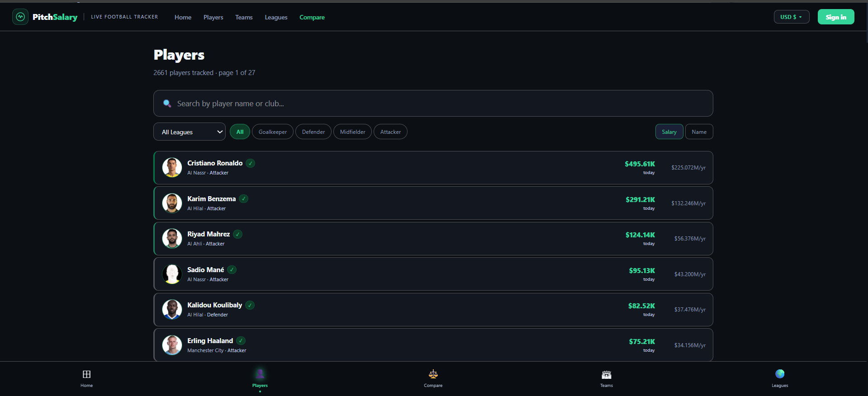This screenshot has height=396, width=868.
Task: Open Erling Haaland's player name link
Action: pos(210,341)
